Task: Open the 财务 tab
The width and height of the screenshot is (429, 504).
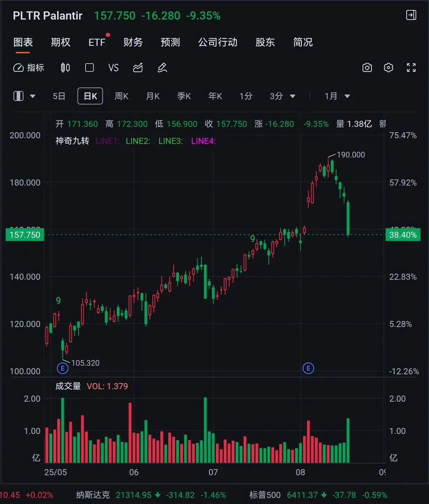Action: 133,42
